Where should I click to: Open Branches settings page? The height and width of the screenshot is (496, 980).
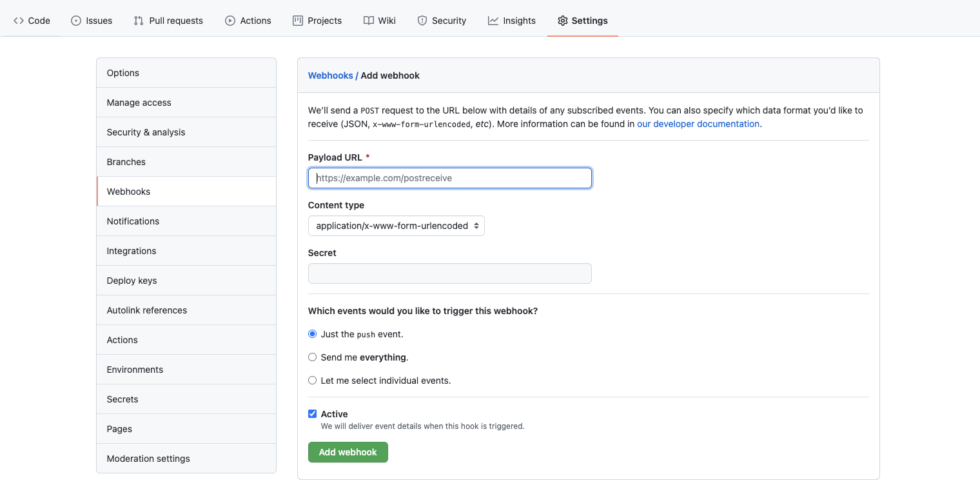(x=186, y=162)
